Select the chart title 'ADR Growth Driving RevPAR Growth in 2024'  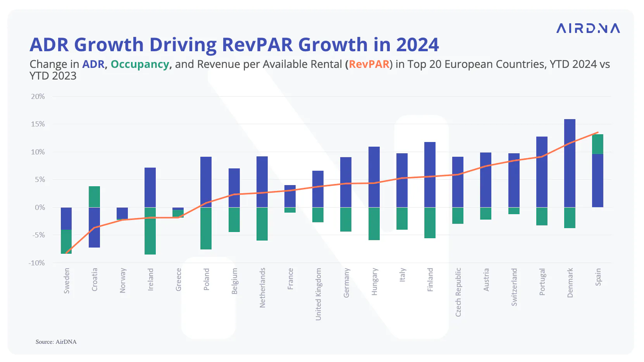[234, 45]
